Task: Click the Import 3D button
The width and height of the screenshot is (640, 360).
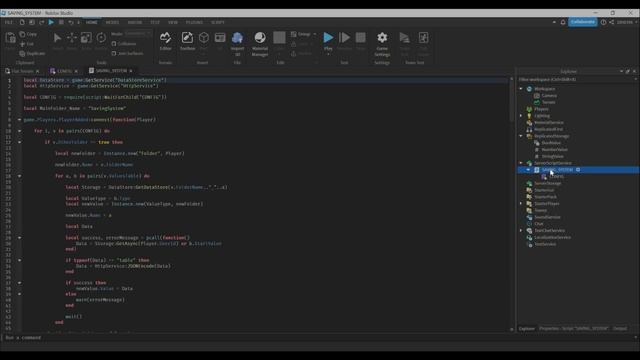Action: coord(237,44)
